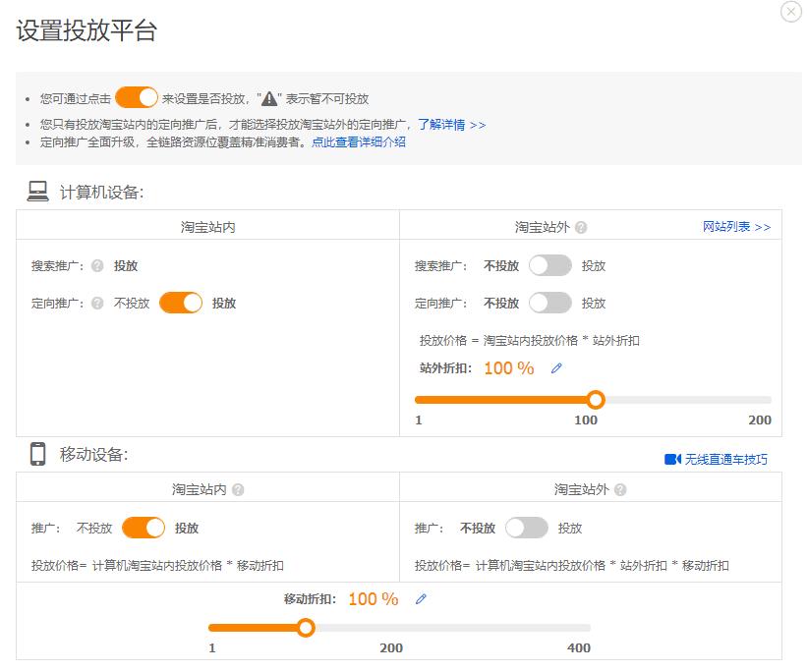
Task: Open the help icon on mobile 淘宝站外 header
Action: tap(619, 488)
